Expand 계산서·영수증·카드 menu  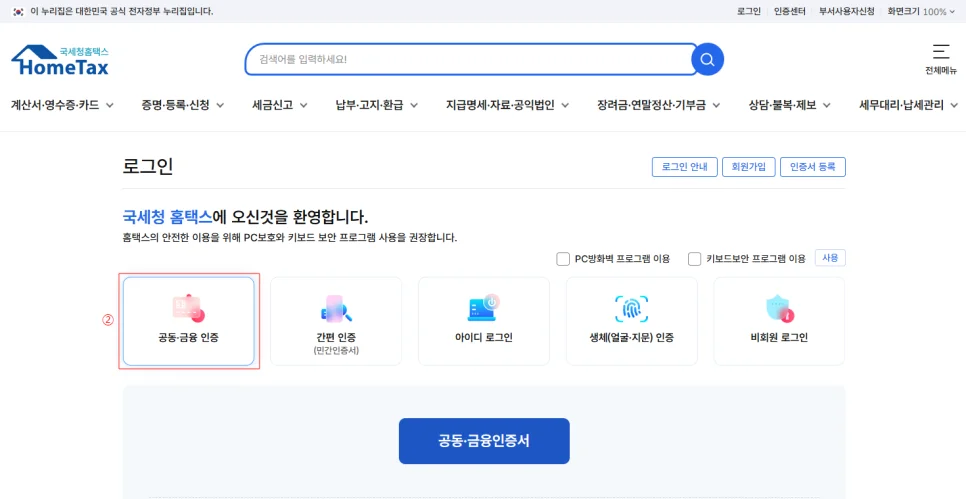click(x=62, y=105)
